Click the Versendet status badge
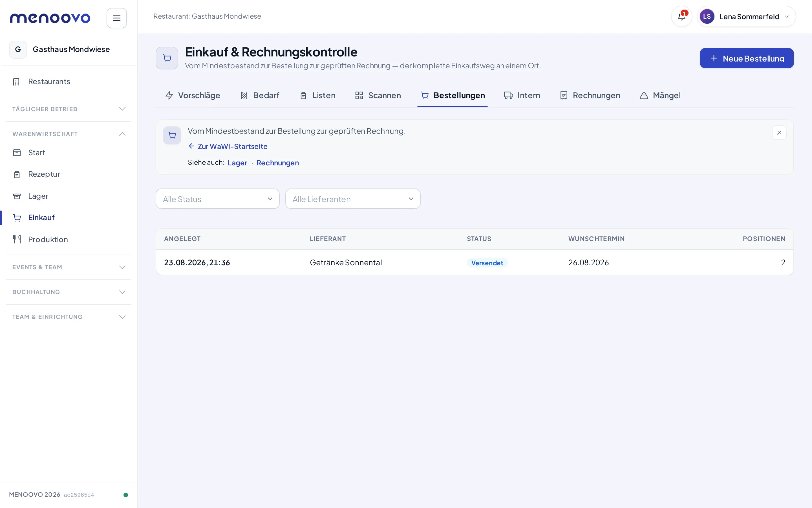812x508 pixels. tap(487, 263)
